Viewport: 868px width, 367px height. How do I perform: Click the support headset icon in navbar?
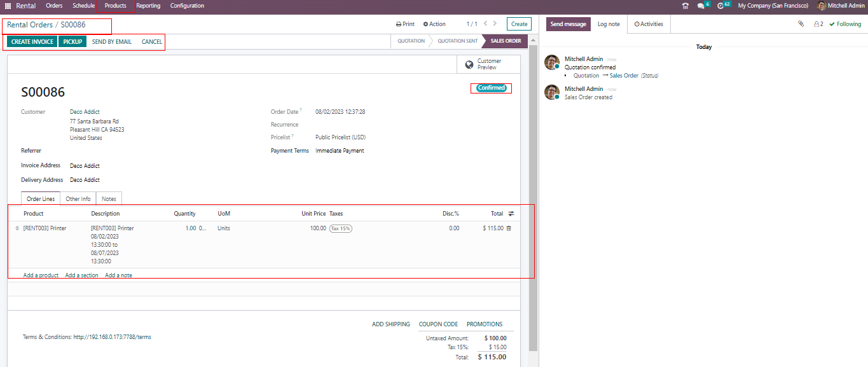click(x=685, y=6)
